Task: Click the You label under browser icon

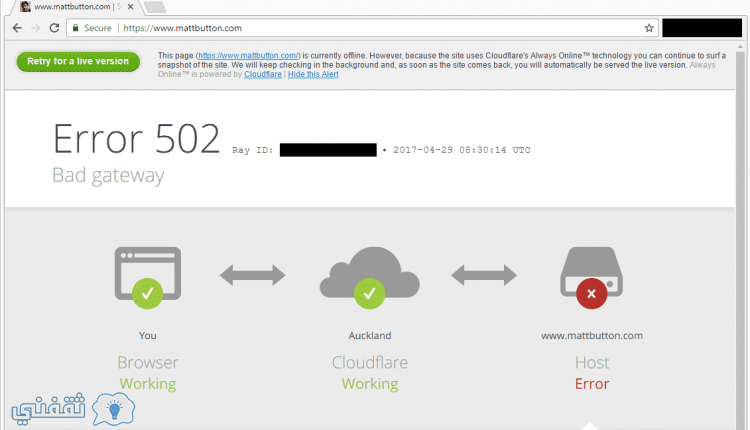Action: click(147, 336)
